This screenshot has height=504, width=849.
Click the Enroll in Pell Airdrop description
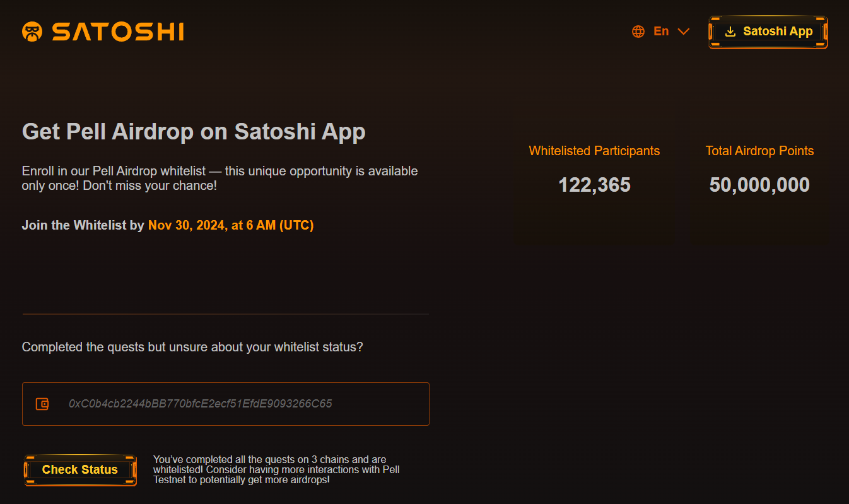pyautogui.click(x=220, y=179)
